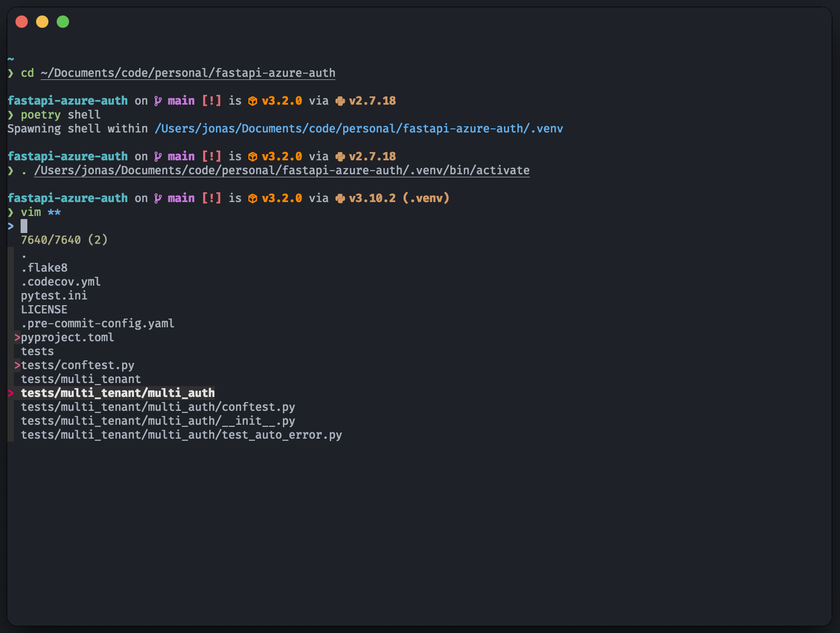Select the .flake8 entry in the file list
This screenshot has height=633, width=840.
tap(44, 268)
